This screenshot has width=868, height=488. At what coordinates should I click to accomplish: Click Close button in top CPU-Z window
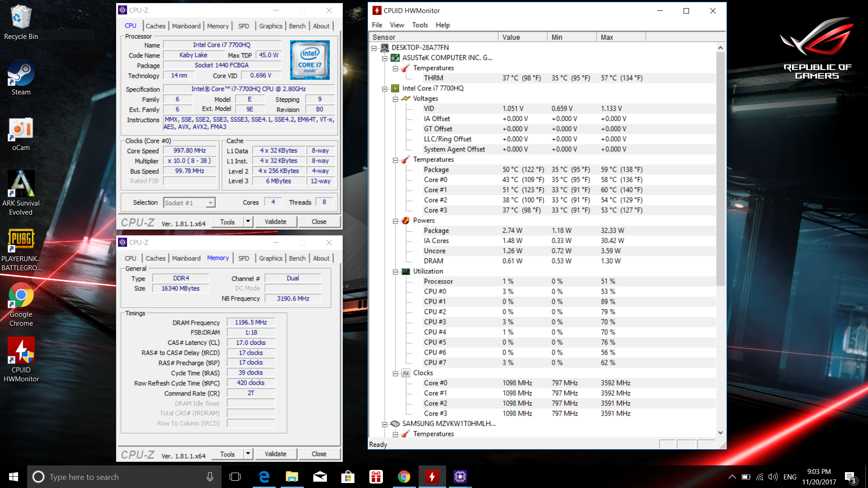(x=319, y=221)
